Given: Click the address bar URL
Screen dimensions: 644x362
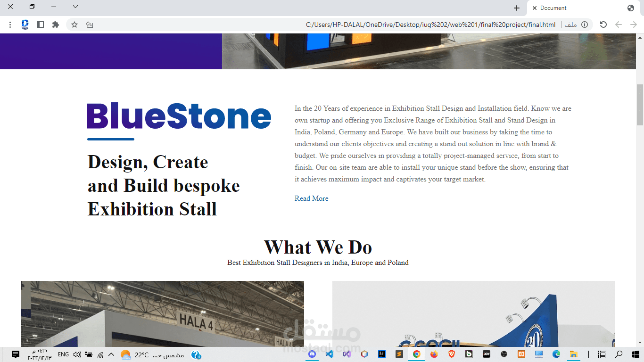Looking at the screenshot, I should [430, 25].
